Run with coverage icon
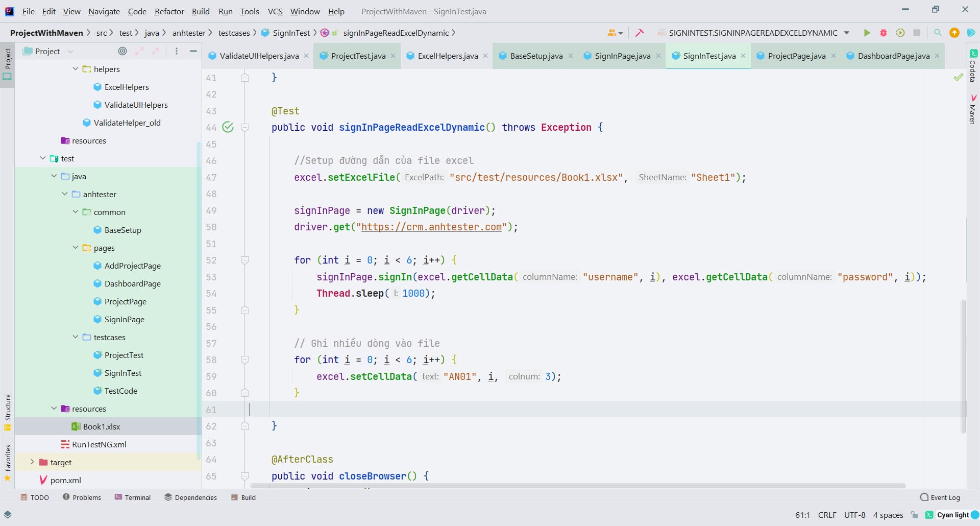Viewport: 980px width, 526px height. tap(900, 33)
